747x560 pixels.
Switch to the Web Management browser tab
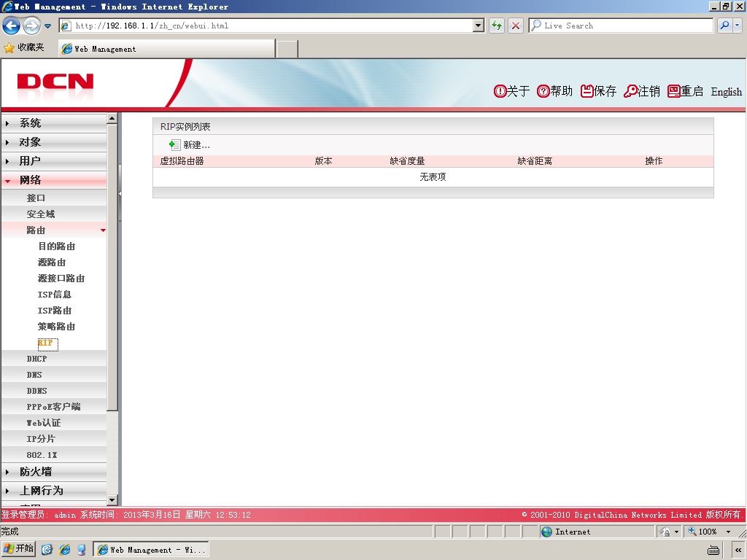point(167,49)
